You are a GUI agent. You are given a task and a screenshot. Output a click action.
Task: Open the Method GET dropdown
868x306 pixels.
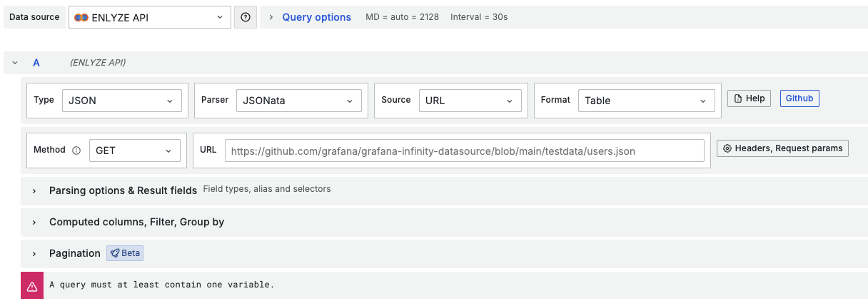coord(134,151)
